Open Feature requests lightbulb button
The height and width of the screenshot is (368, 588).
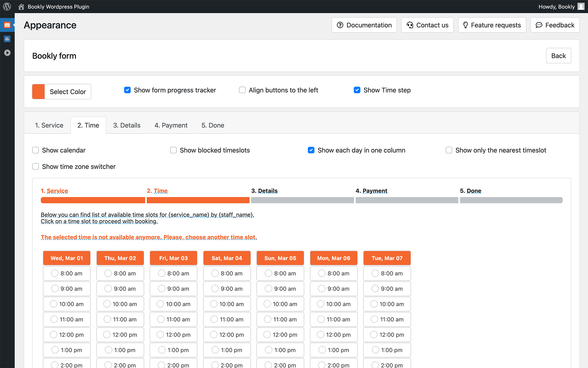point(492,25)
